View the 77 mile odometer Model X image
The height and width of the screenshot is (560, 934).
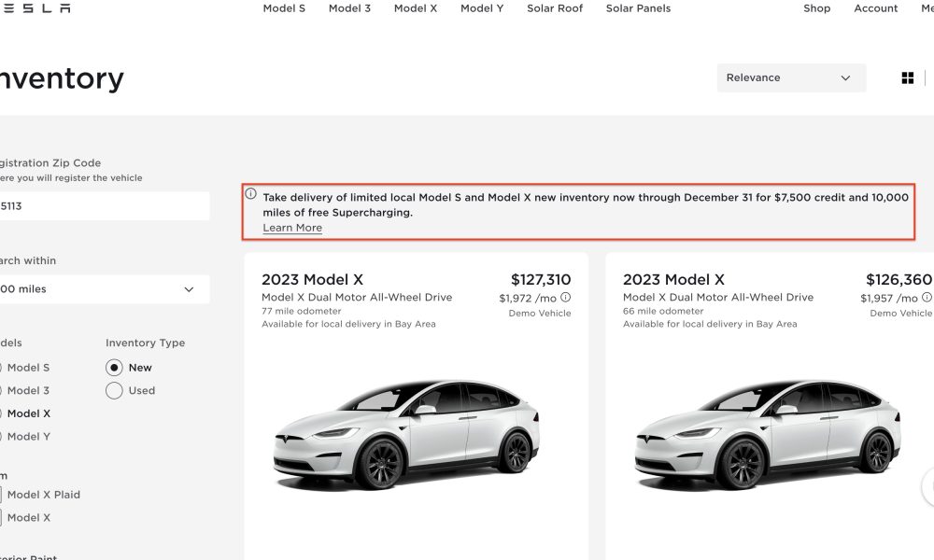point(406,434)
